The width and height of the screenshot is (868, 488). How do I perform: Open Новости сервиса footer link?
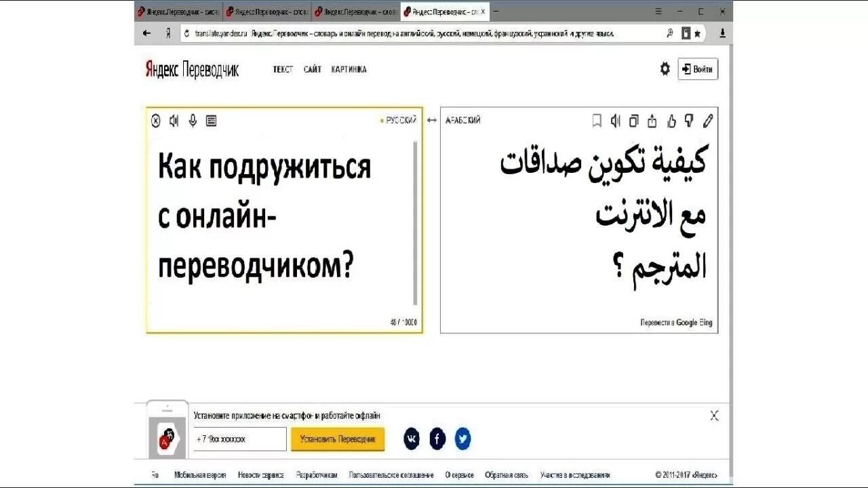click(x=260, y=475)
